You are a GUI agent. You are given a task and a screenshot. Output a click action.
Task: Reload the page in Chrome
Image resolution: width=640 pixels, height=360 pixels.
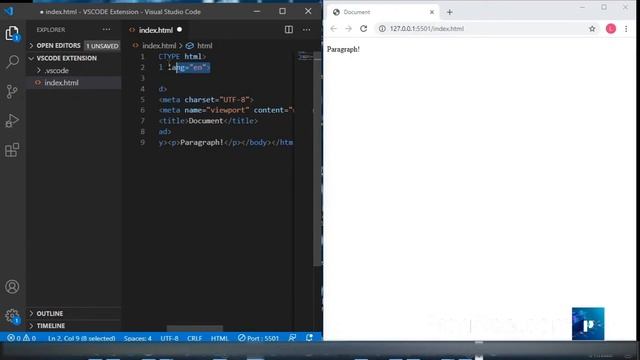[364, 29]
